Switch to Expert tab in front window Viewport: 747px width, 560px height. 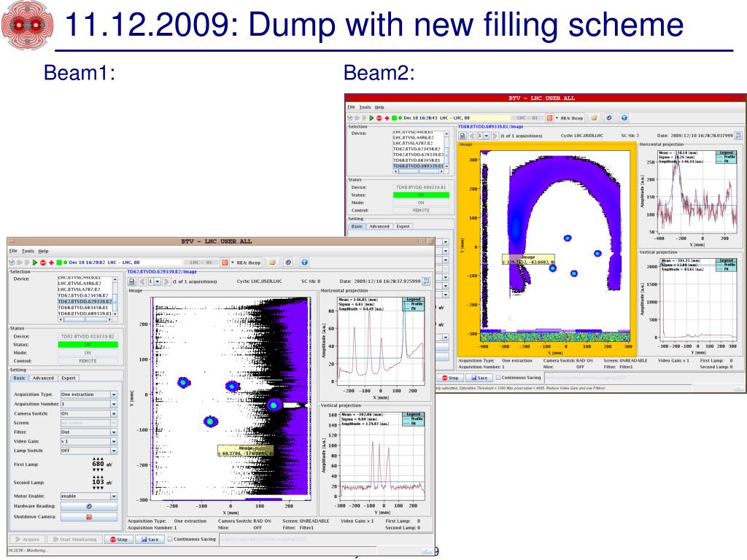click(68, 378)
